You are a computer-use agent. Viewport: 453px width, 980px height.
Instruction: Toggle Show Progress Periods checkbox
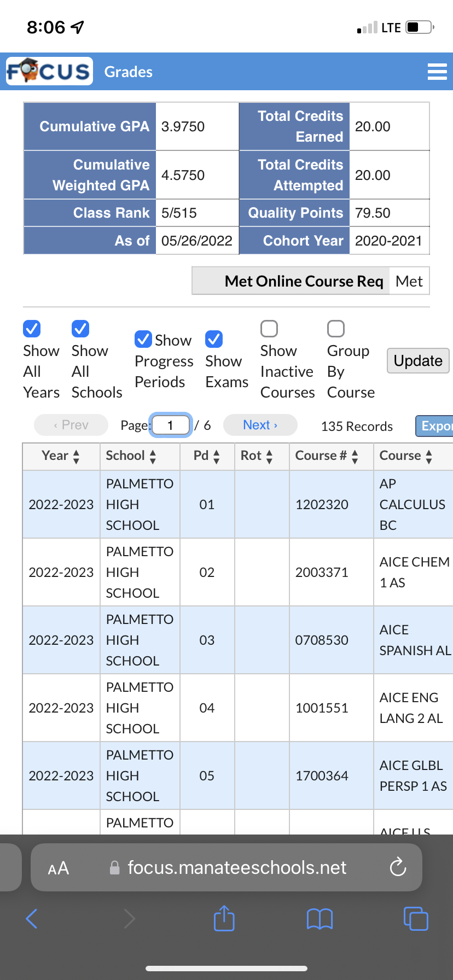(143, 339)
